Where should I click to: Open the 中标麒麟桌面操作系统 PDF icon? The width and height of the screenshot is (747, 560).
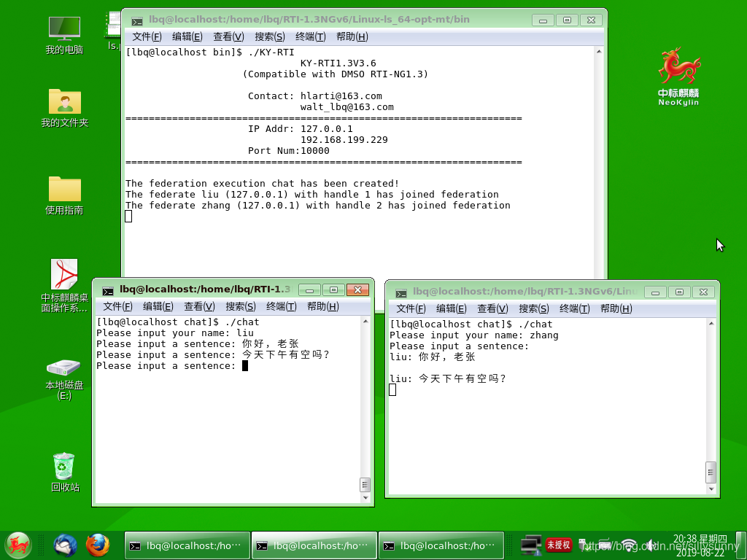64,285
